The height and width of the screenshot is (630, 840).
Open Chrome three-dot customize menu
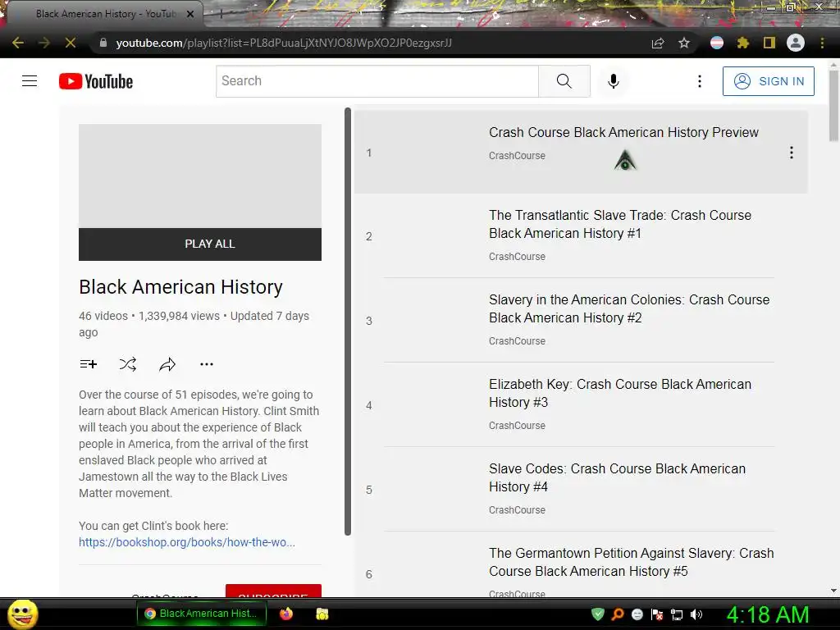tap(822, 43)
